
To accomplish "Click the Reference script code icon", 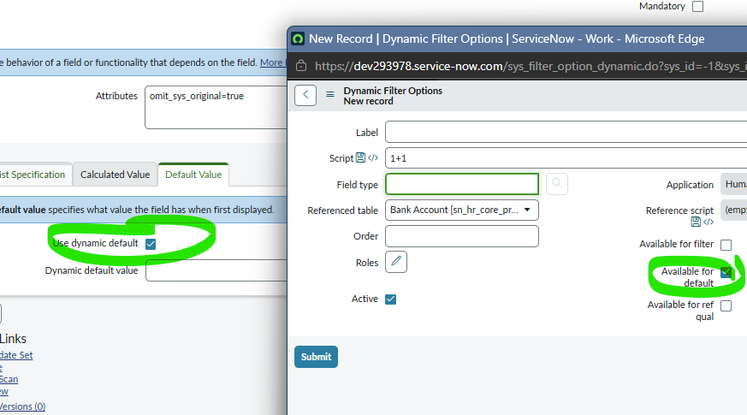I will coord(708,222).
